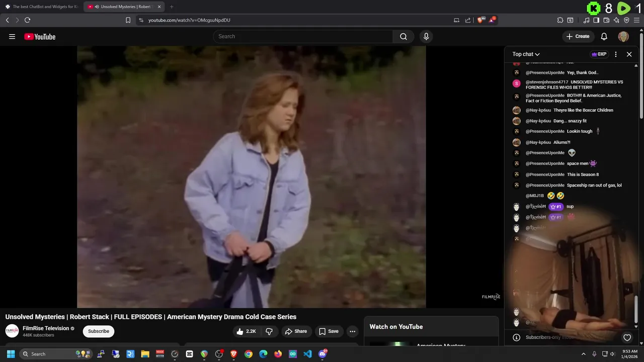
Task: Open the browser extensions puzzle icon
Action: point(560,20)
